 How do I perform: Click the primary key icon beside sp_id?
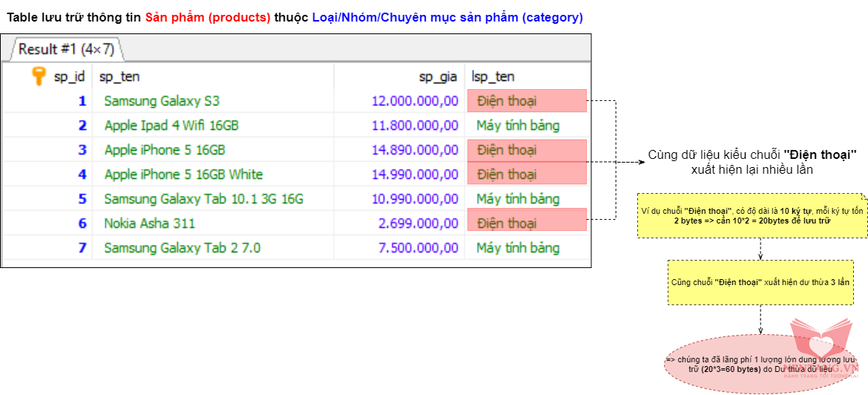(39, 76)
